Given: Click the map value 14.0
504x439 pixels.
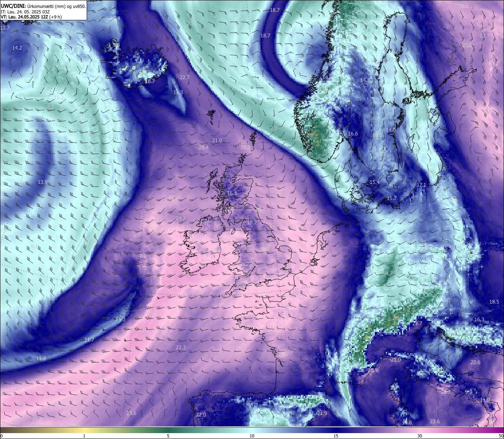Looking at the screenshot, I should tap(391, 130).
